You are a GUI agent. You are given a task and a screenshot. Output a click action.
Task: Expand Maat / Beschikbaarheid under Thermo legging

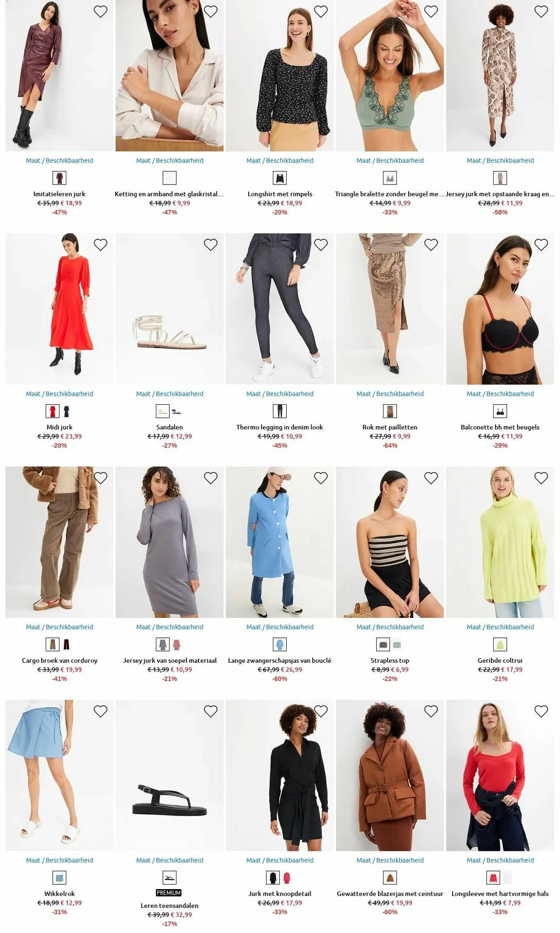coord(280,394)
